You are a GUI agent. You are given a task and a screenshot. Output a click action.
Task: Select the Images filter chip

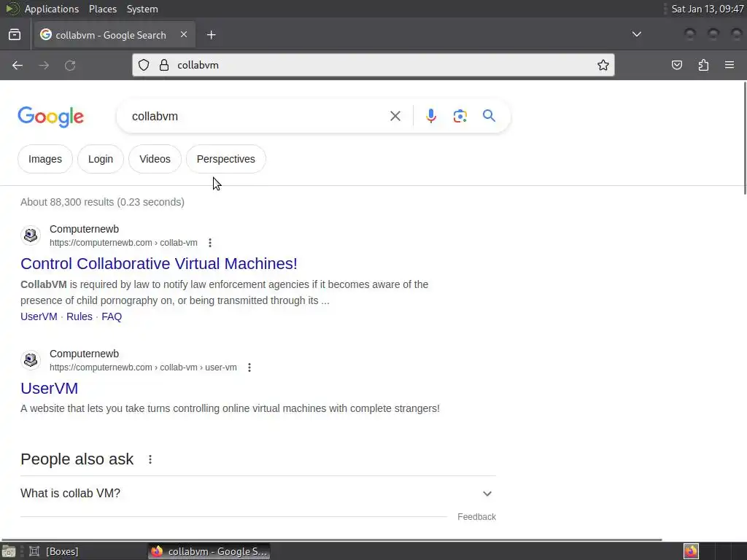point(45,159)
